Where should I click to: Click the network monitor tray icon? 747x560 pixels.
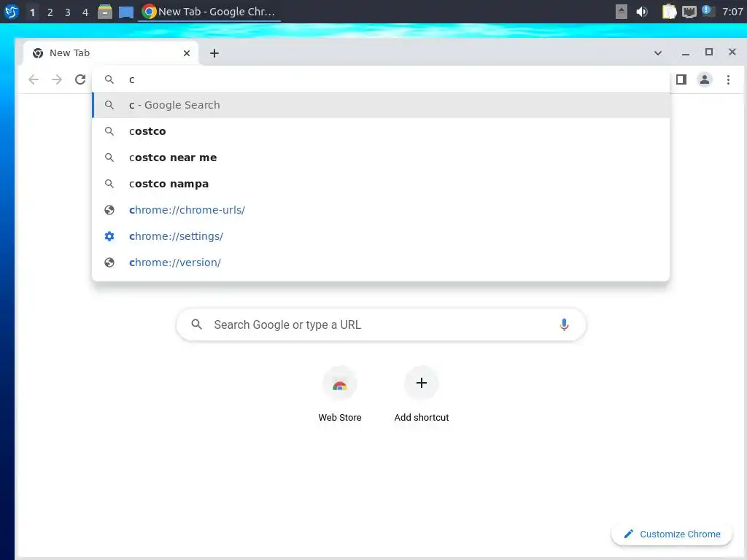(x=689, y=12)
